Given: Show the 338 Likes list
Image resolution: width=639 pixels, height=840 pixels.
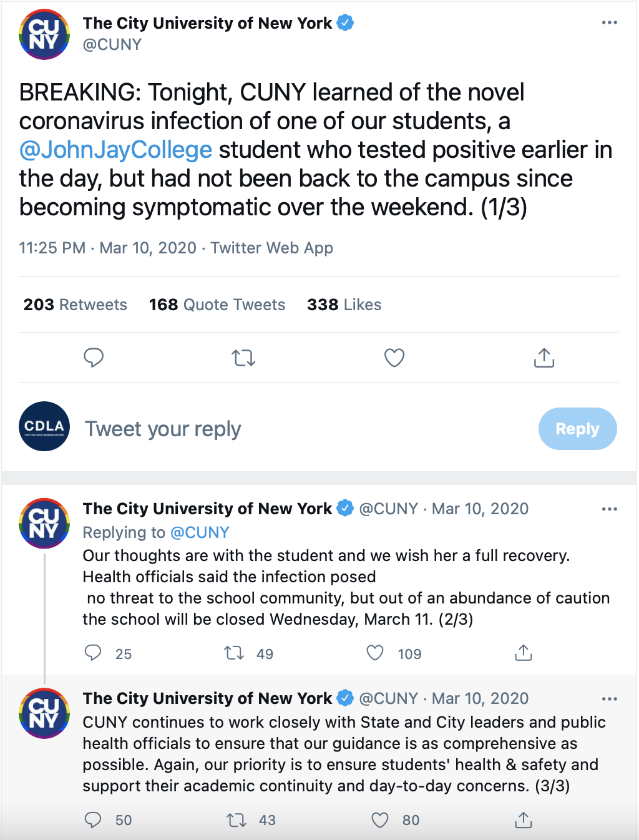Looking at the screenshot, I should click(x=344, y=305).
